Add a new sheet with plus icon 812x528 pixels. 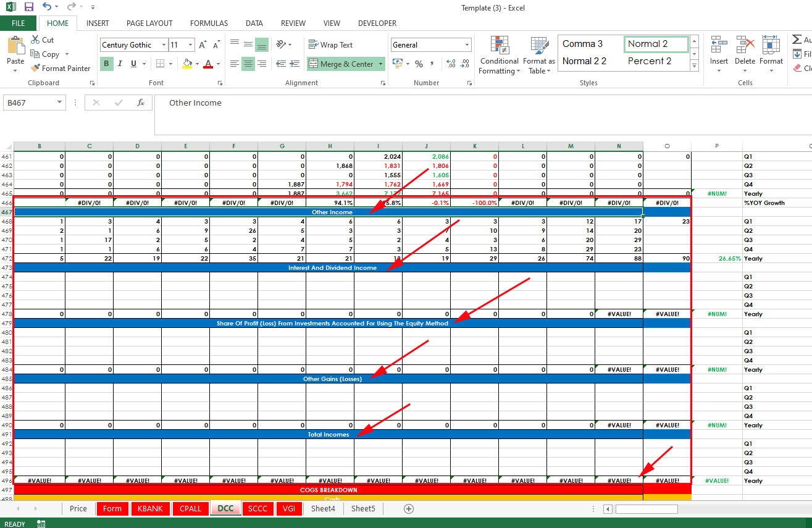408,508
